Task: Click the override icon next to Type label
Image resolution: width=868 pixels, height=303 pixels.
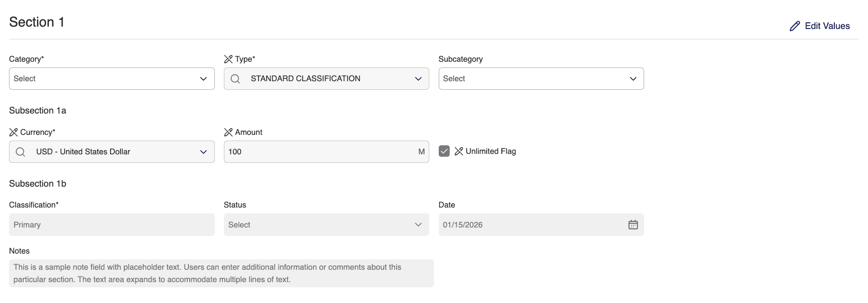Action: 228,59
